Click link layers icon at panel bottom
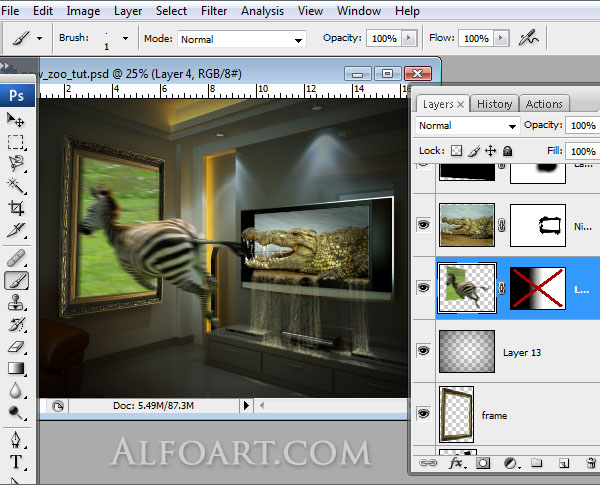The height and width of the screenshot is (485, 600). coord(428,463)
